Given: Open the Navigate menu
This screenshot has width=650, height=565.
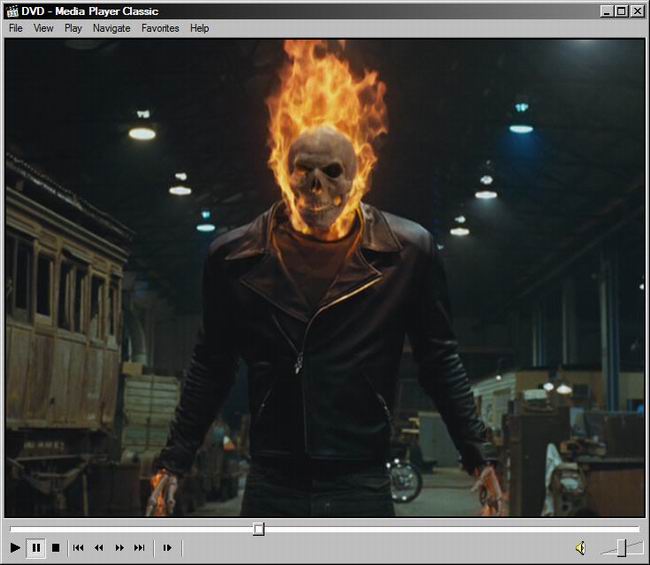Looking at the screenshot, I should (x=112, y=28).
